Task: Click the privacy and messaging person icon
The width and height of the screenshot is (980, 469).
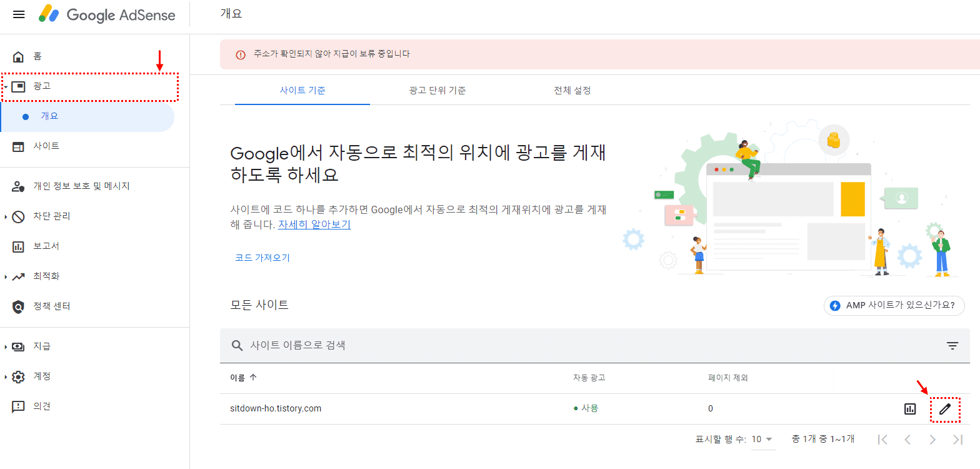Action: coord(19,186)
